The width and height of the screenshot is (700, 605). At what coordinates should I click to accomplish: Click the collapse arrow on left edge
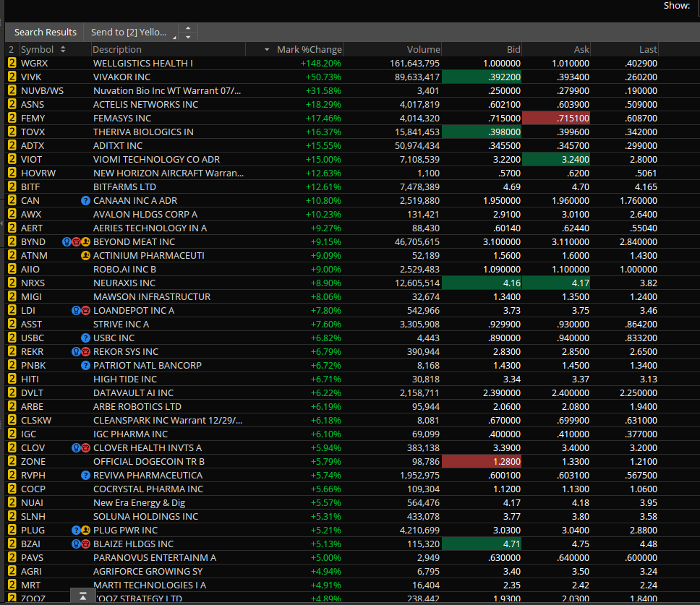click(1, 223)
